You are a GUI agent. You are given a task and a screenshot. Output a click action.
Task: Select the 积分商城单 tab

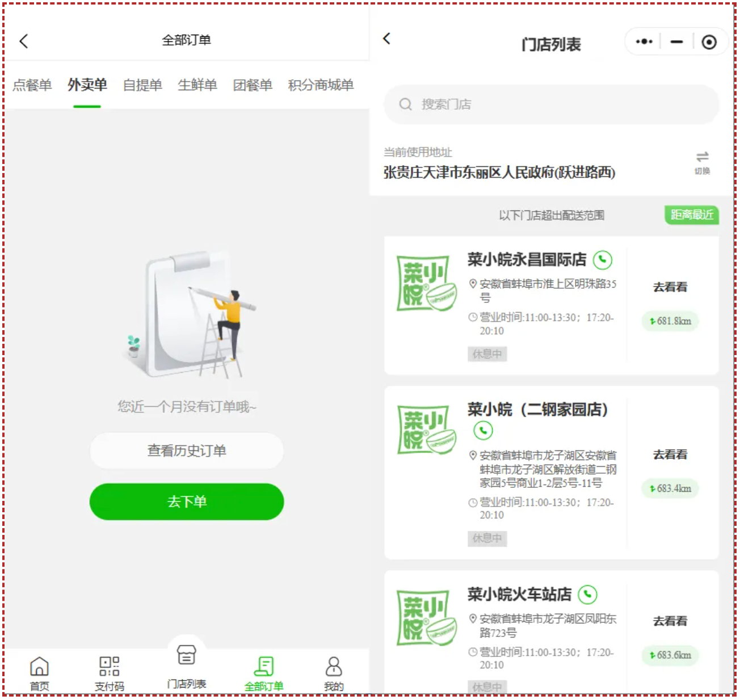pos(321,85)
